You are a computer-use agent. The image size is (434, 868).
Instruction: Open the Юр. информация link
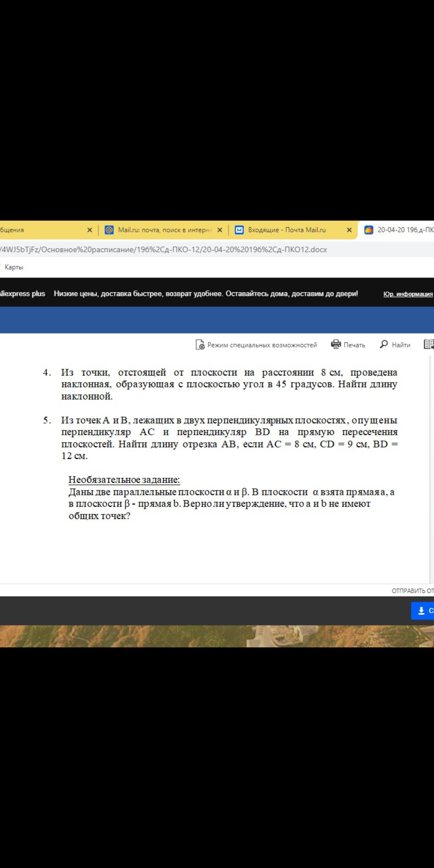click(408, 294)
